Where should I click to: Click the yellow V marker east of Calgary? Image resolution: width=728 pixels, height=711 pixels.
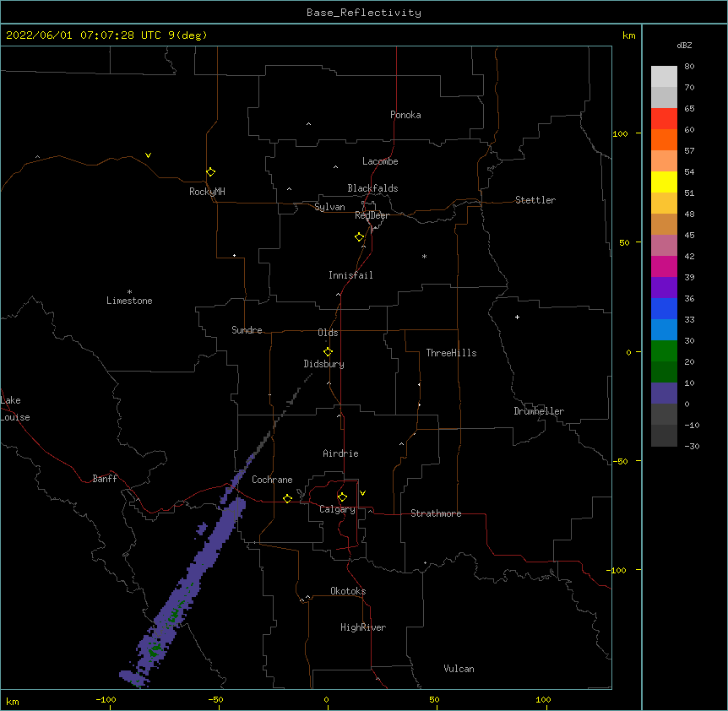point(362,493)
